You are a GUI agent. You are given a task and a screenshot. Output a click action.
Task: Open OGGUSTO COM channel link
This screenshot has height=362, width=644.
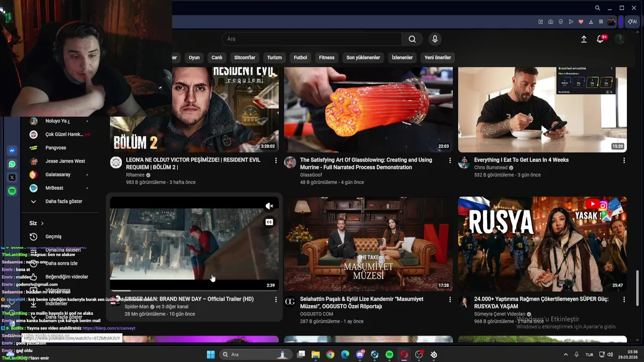[x=316, y=314]
